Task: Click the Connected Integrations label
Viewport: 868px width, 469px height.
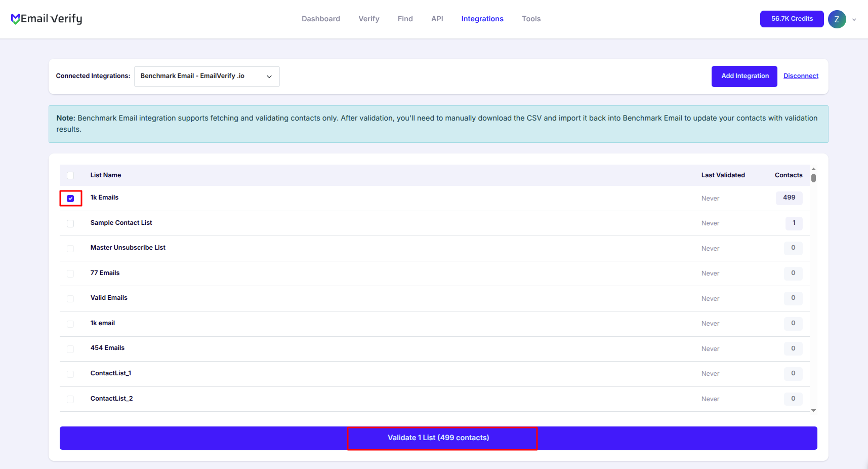Action: 93,76
